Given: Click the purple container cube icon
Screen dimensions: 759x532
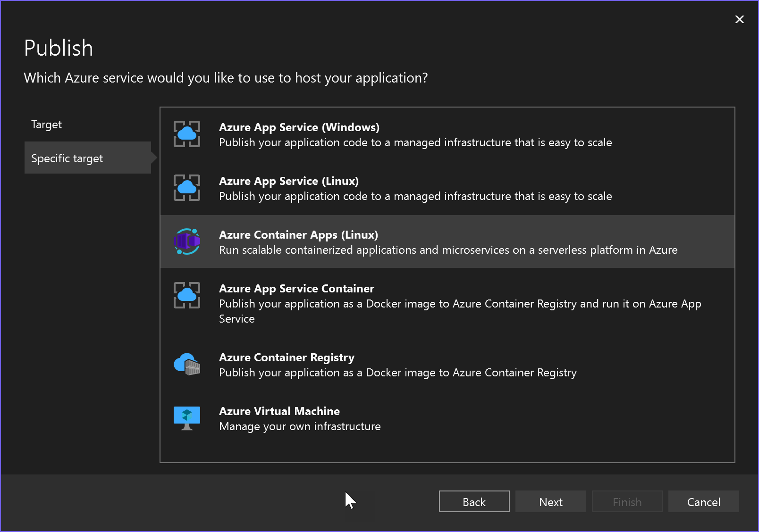Looking at the screenshot, I should 187,242.
